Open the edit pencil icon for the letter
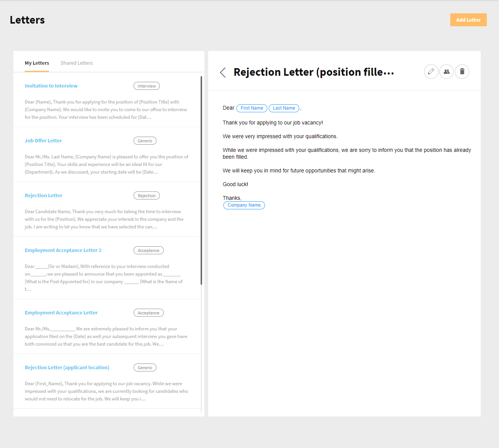This screenshot has height=448, width=499. click(x=431, y=72)
